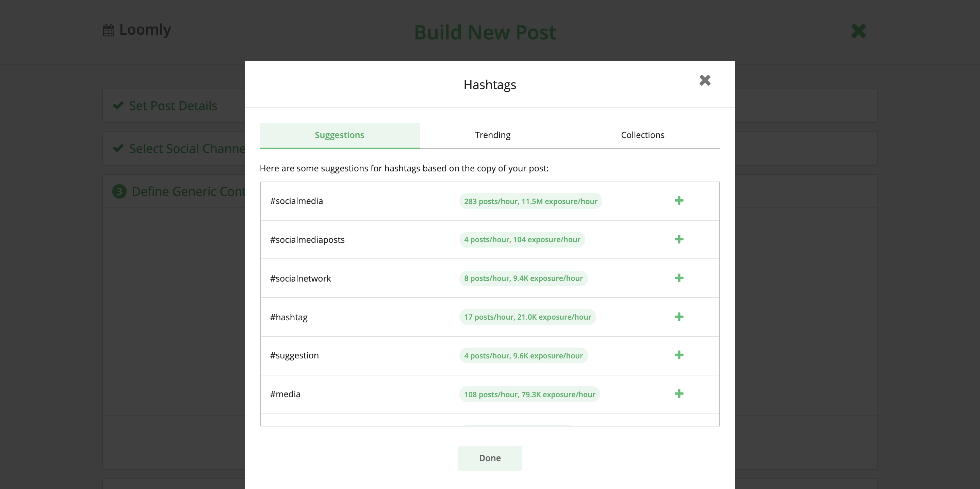The width and height of the screenshot is (980, 489).
Task: Open the Collections tab
Action: [642, 135]
